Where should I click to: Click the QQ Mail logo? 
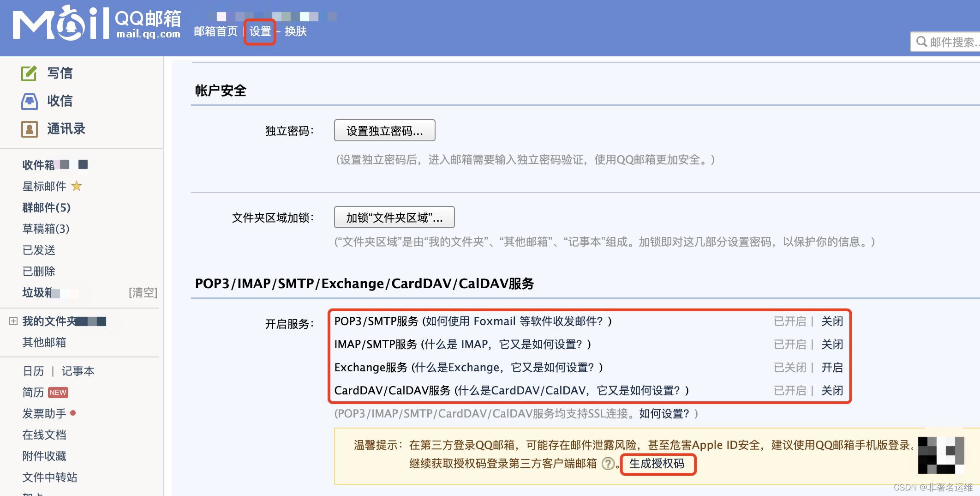pos(96,23)
